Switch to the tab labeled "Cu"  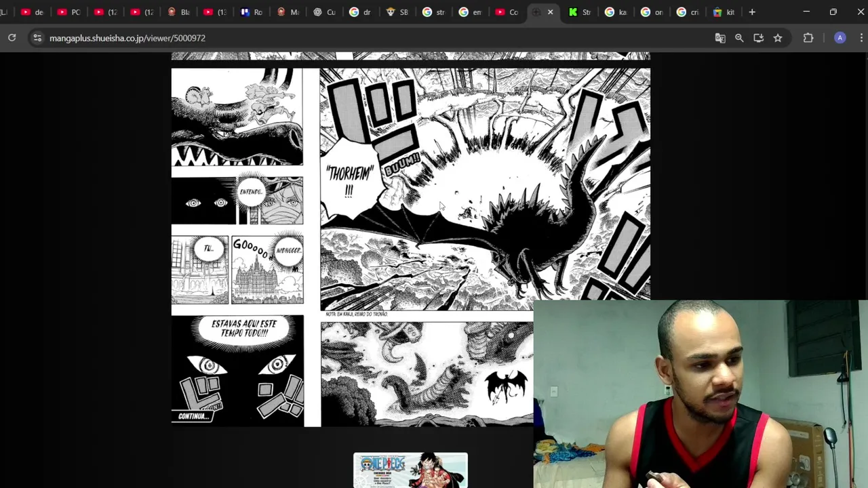click(325, 12)
